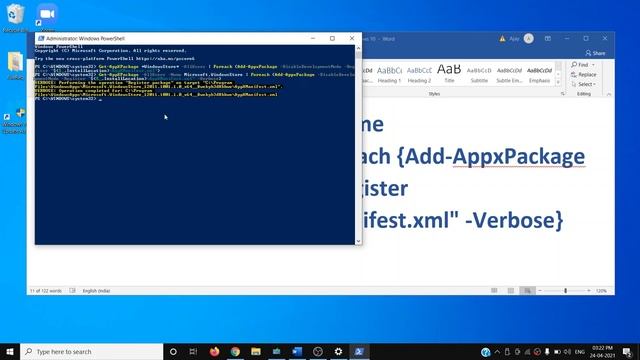Open the Microsoft Store taskbar icon
640x360 pixels.
tap(276, 351)
